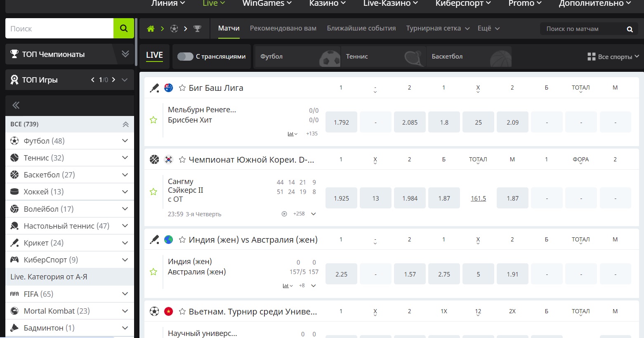Bet on odds 1.792 for Мельбурн

(341, 122)
